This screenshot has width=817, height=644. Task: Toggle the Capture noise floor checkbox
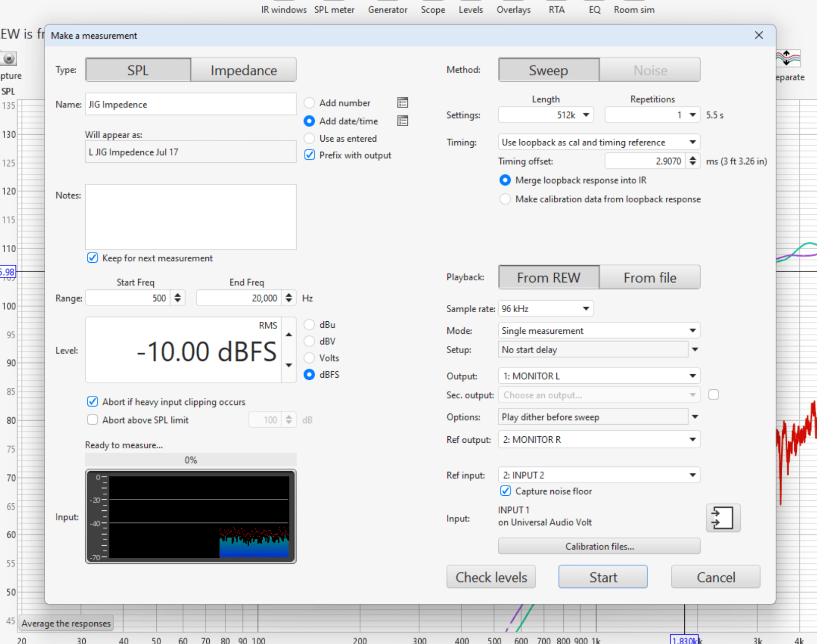point(505,491)
